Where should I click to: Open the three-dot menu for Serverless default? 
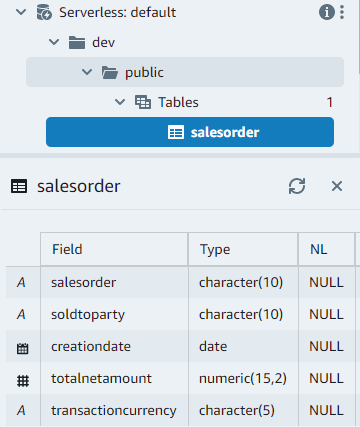[x=342, y=12]
